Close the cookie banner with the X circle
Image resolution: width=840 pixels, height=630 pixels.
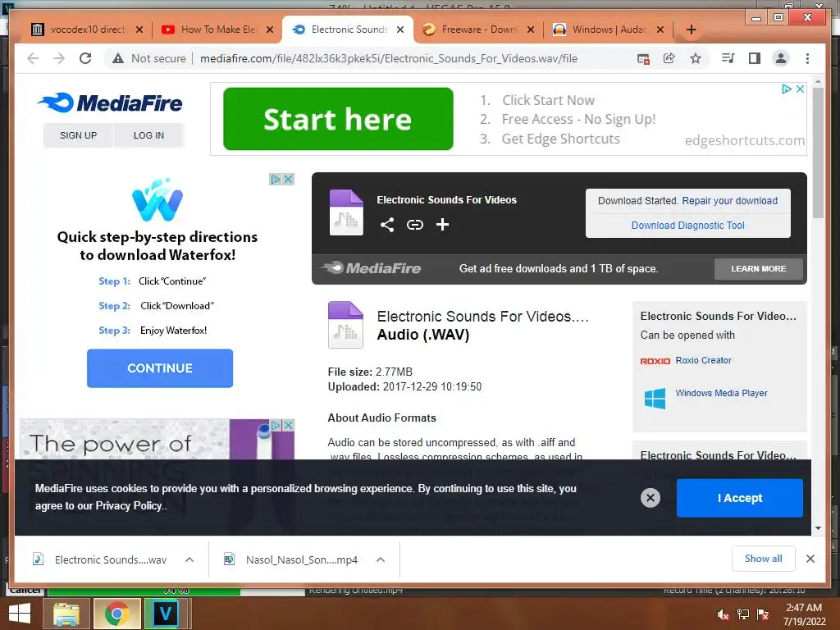tap(651, 498)
